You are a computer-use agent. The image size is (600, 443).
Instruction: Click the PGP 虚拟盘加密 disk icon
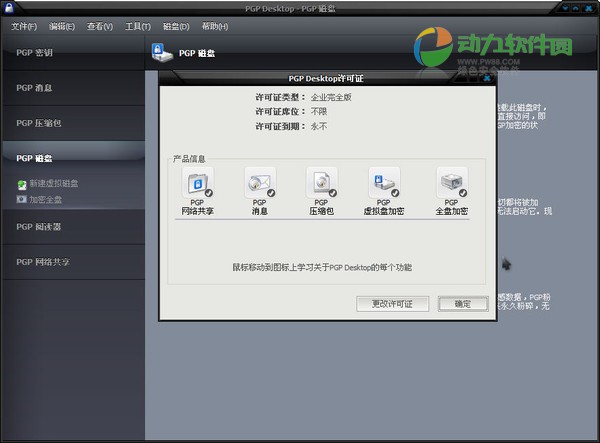point(384,184)
